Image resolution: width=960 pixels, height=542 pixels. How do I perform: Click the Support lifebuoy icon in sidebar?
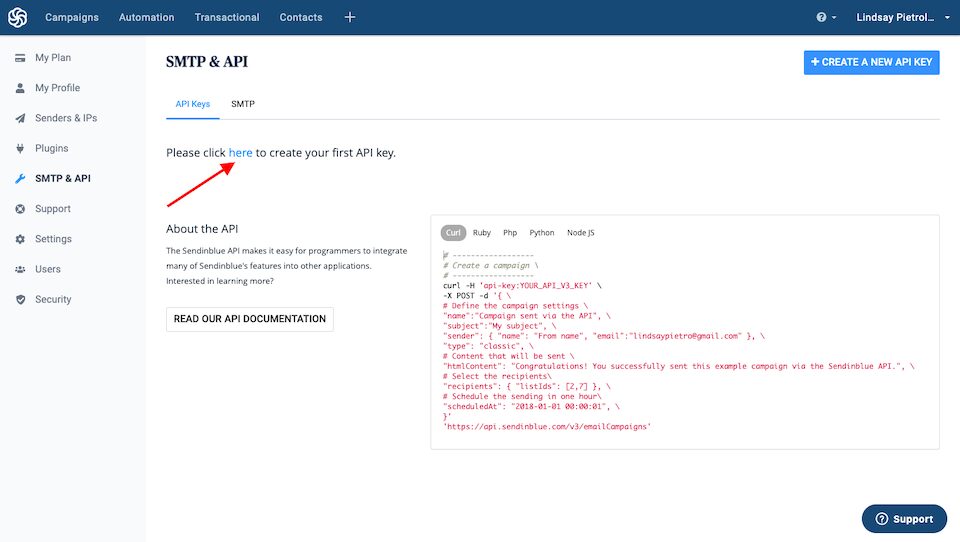(20, 209)
